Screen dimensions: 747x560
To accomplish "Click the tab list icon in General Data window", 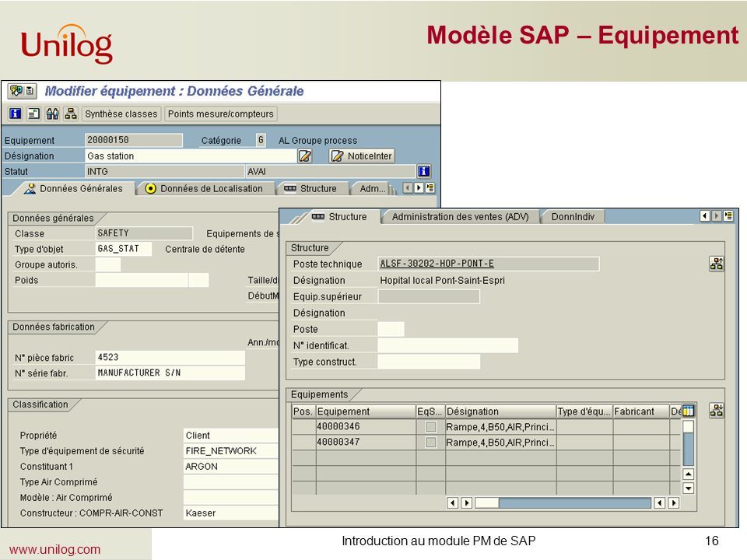I will [x=430, y=188].
